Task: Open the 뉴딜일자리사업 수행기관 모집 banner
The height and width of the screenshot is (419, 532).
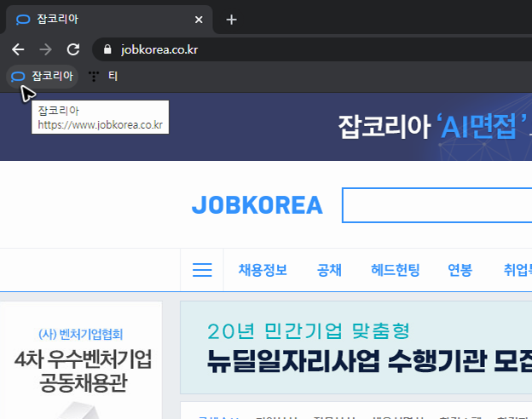Action: 356,347
